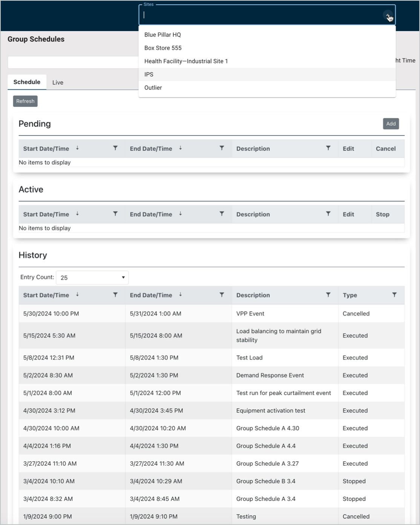
Task: Filter History by Type column
Action: tap(394, 295)
